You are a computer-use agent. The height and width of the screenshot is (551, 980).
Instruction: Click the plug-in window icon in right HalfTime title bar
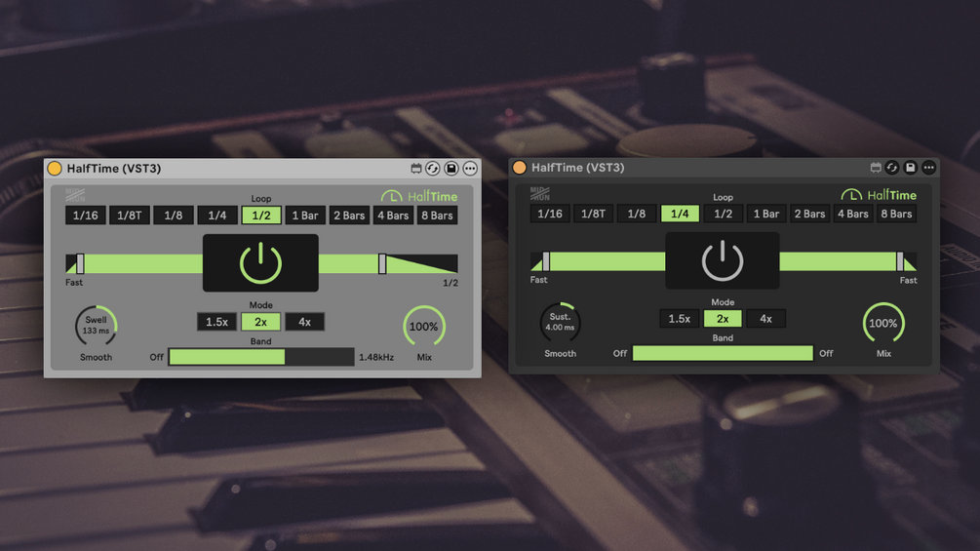876,168
